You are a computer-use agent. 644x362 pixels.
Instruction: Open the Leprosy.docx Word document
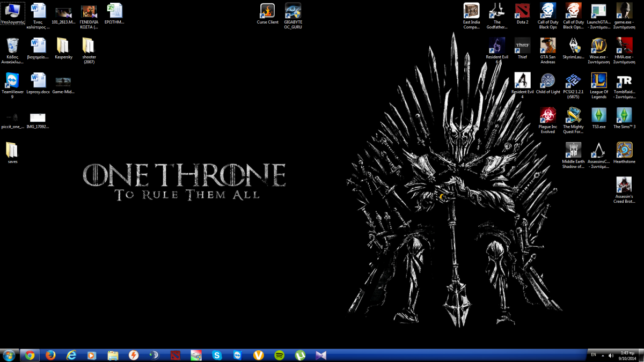(x=38, y=84)
